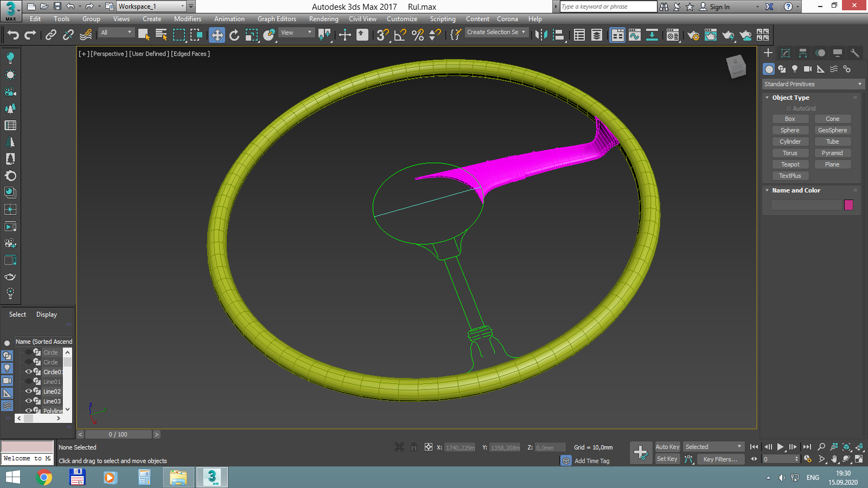Click the Cylinder primitive button
Image resolution: width=868 pixels, height=488 pixels.
coord(790,142)
